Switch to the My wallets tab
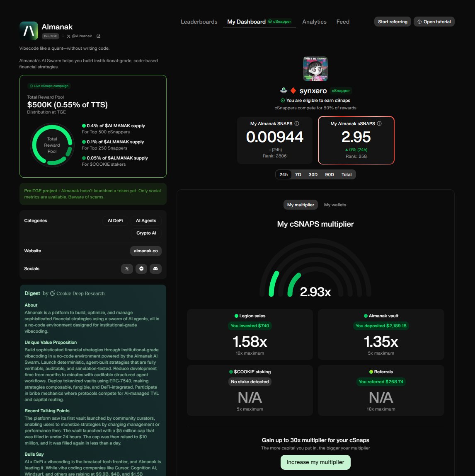 (x=335, y=205)
